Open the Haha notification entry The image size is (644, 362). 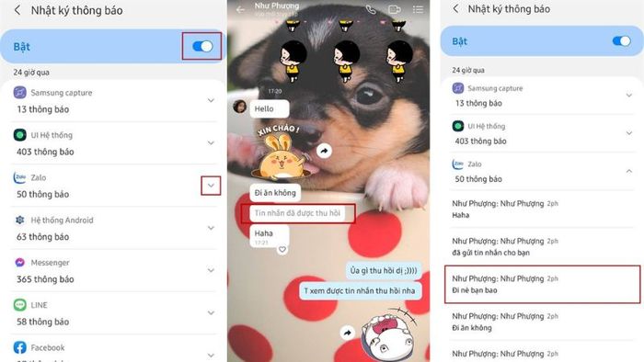[542, 209]
